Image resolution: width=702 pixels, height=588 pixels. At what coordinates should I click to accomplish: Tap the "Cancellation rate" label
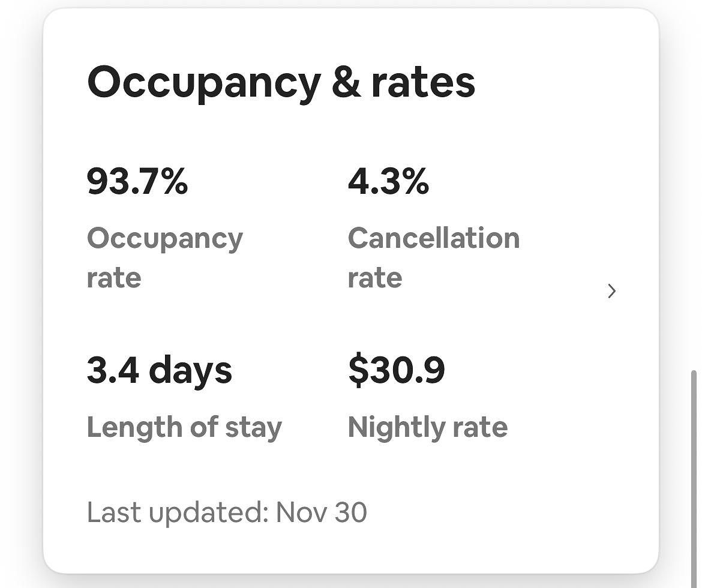433,258
